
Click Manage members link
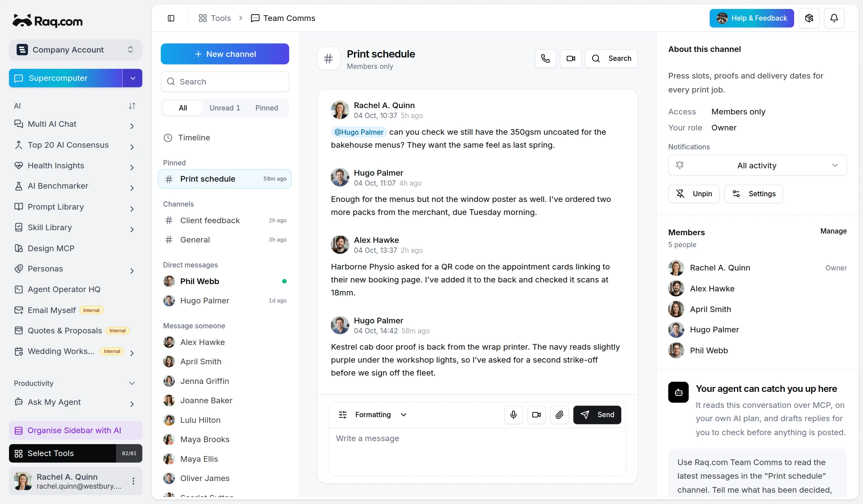click(x=833, y=231)
